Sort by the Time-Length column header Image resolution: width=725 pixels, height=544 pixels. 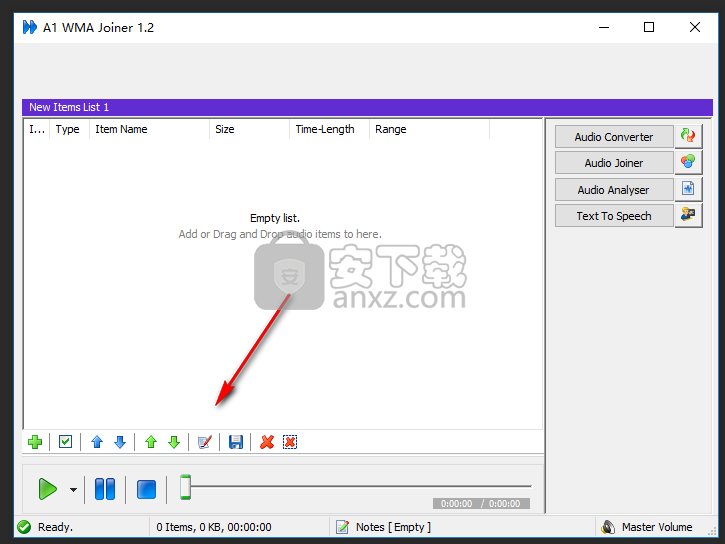pyautogui.click(x=329, y=129)
